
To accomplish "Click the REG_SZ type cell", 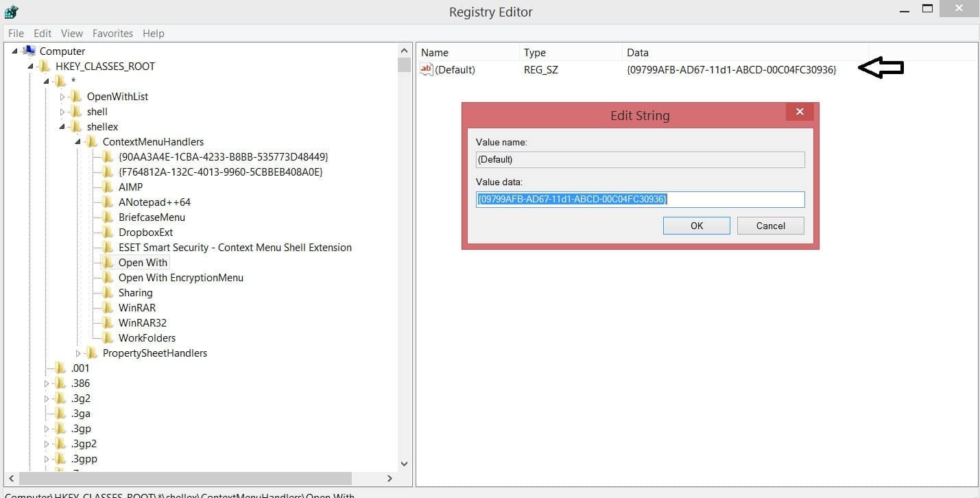I will tap(541, 69).
